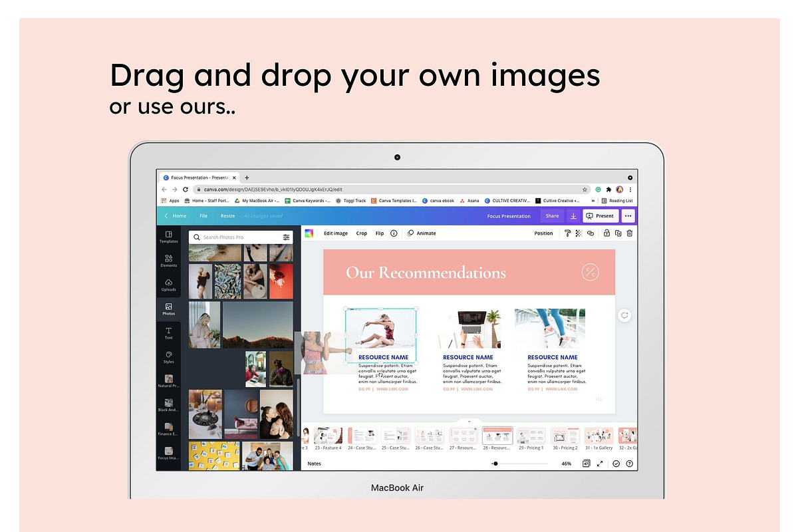Open the new tab plus button
Viewport: 798px width, 532px height.
pos(247,178)
